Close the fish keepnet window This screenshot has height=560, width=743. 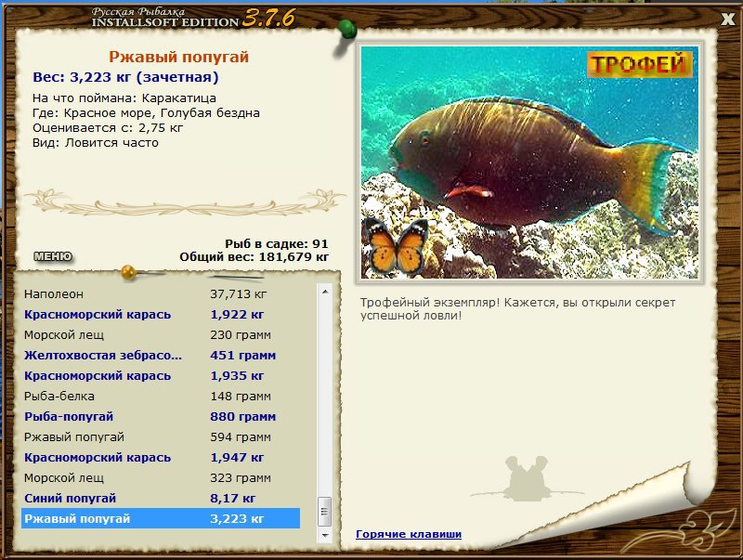pyautogui.click(x=728, y=19)
